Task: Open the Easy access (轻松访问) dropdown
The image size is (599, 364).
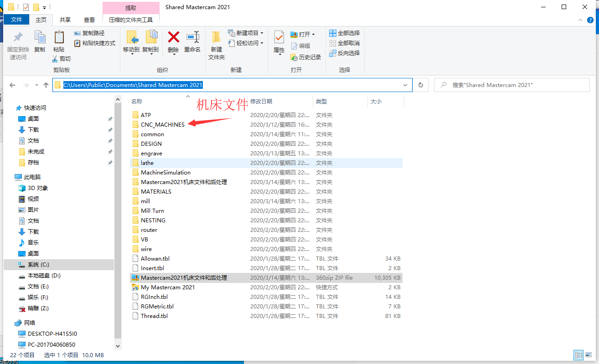Action: [246, 43]
